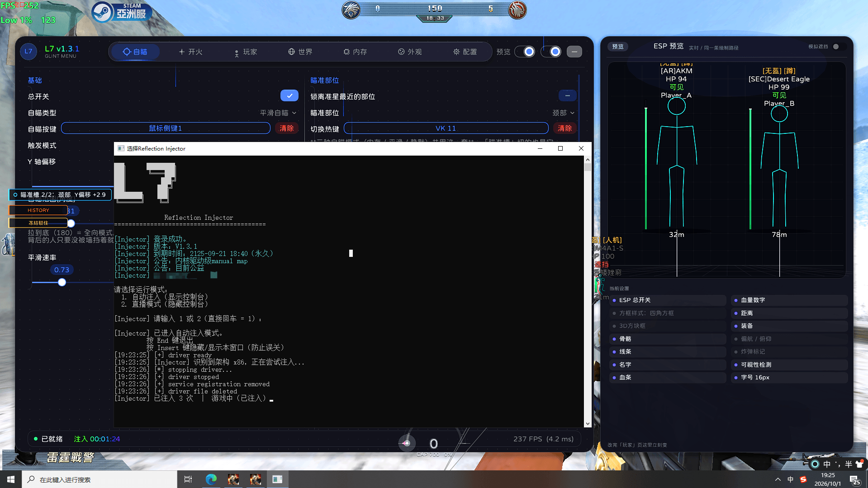Click the Reflection Injector window title icon
The height and width of the screenshot is (488, 868).
point(121,148)
